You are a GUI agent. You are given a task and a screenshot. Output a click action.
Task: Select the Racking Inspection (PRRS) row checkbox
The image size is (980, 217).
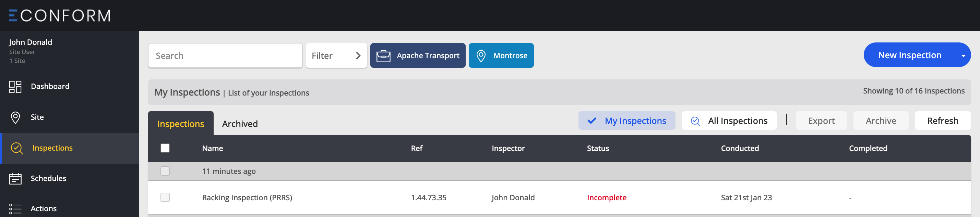[x=165, y=197]
